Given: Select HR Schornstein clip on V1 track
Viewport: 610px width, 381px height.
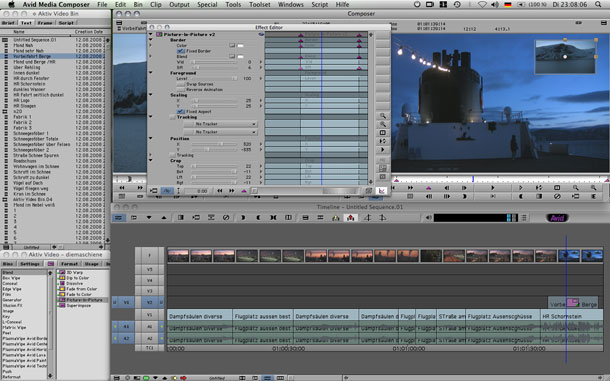Looking at the screenshot, I should (x=572, y=316).
